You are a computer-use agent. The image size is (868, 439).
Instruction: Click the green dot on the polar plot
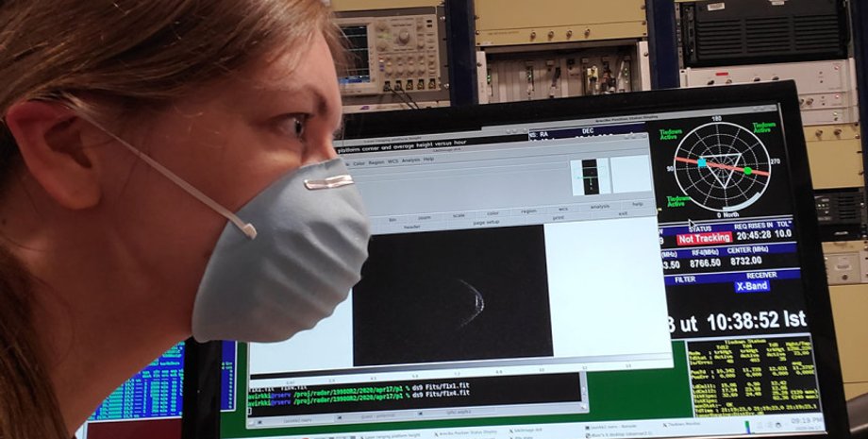(748, 171)
